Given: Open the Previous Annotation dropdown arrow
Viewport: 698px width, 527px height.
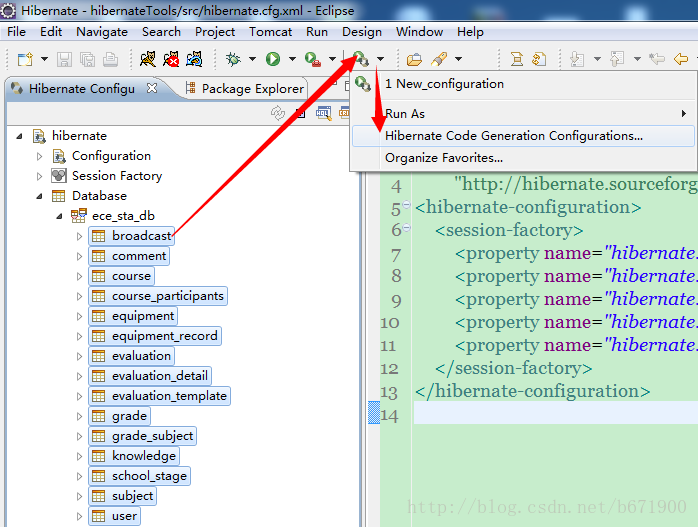Looking at the screenshot, I should [637, 59].
